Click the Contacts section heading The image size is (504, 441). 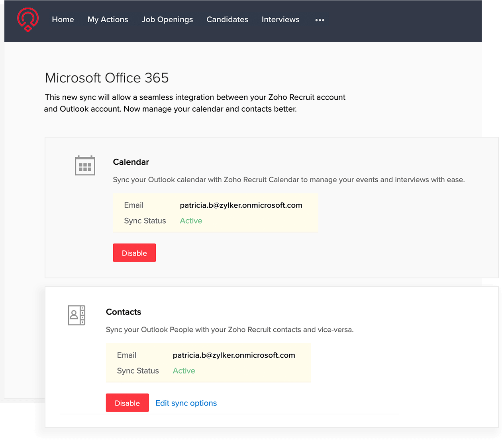[124, 312]
